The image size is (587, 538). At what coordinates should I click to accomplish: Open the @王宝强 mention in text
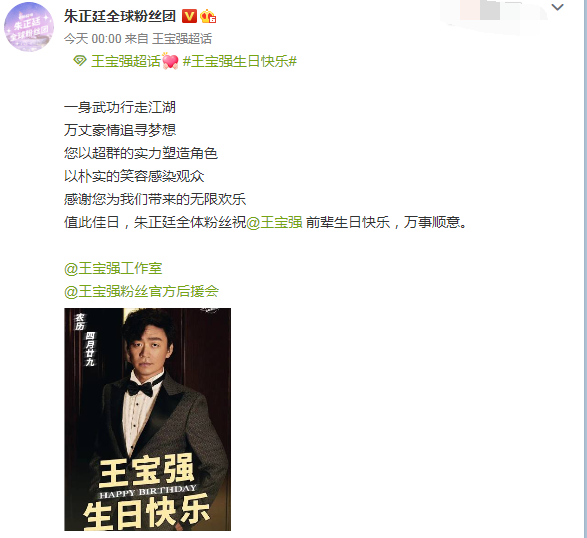pos(274,222)
